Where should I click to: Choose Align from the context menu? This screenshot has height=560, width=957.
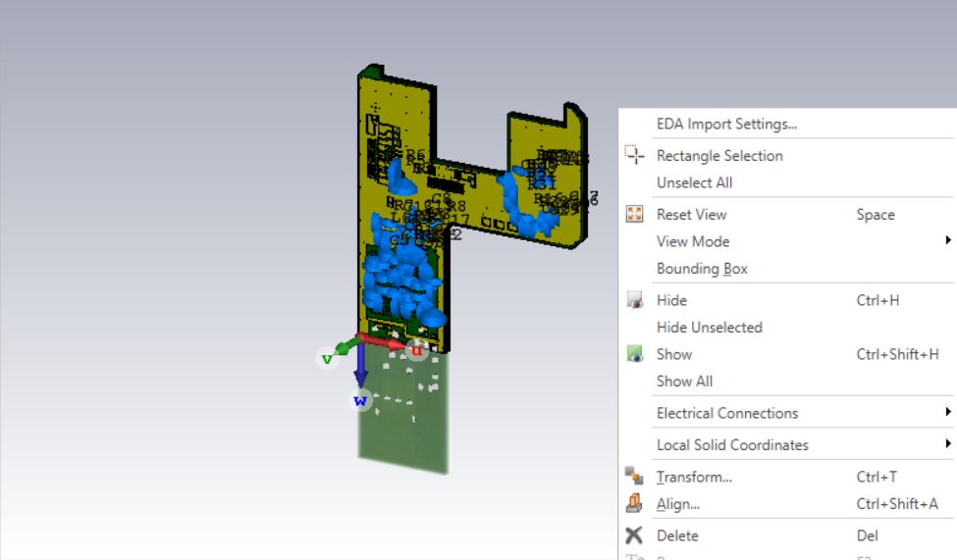point(678,504)
